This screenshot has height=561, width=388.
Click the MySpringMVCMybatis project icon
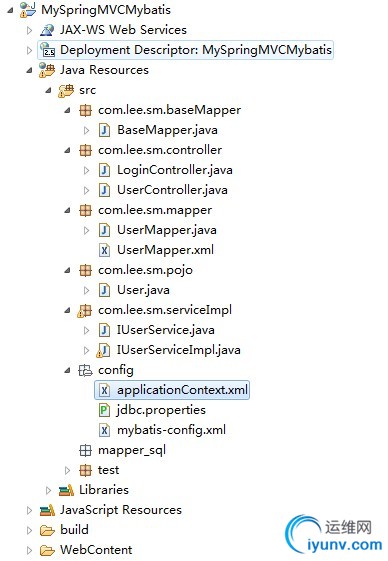click(x=28, y=10)
